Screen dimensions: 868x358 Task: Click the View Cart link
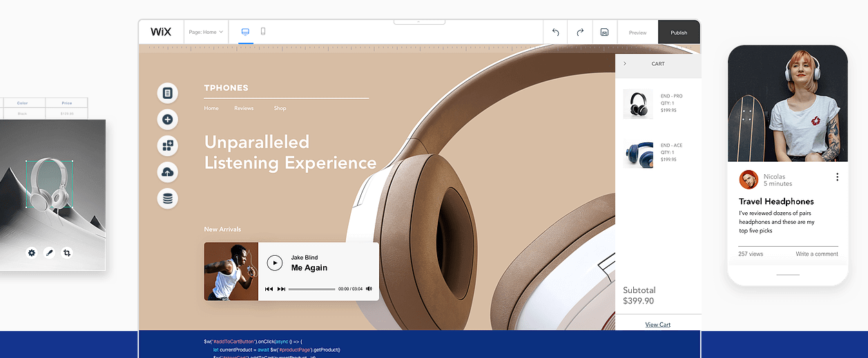[657, 324]
